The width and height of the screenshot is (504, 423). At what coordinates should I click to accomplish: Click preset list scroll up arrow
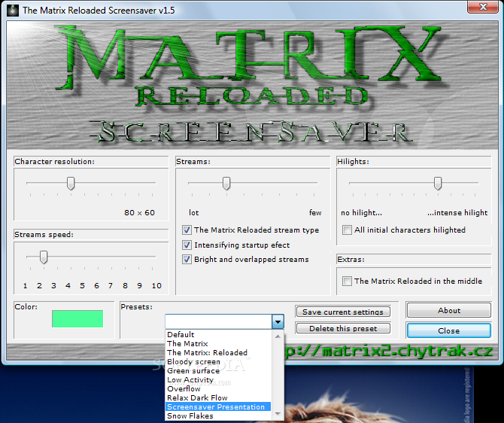[278, 336]
